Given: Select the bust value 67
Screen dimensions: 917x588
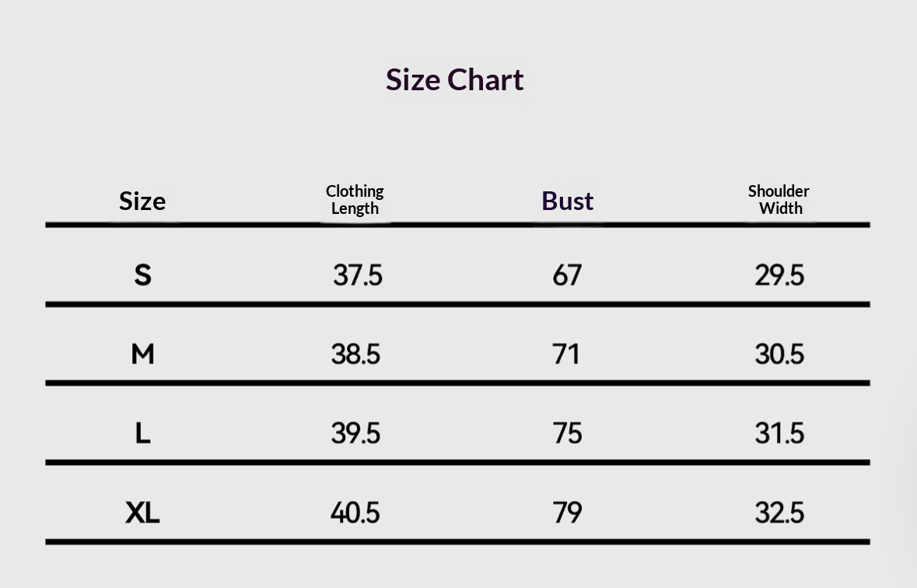Looking at the screenshot, I should [567, 275].
